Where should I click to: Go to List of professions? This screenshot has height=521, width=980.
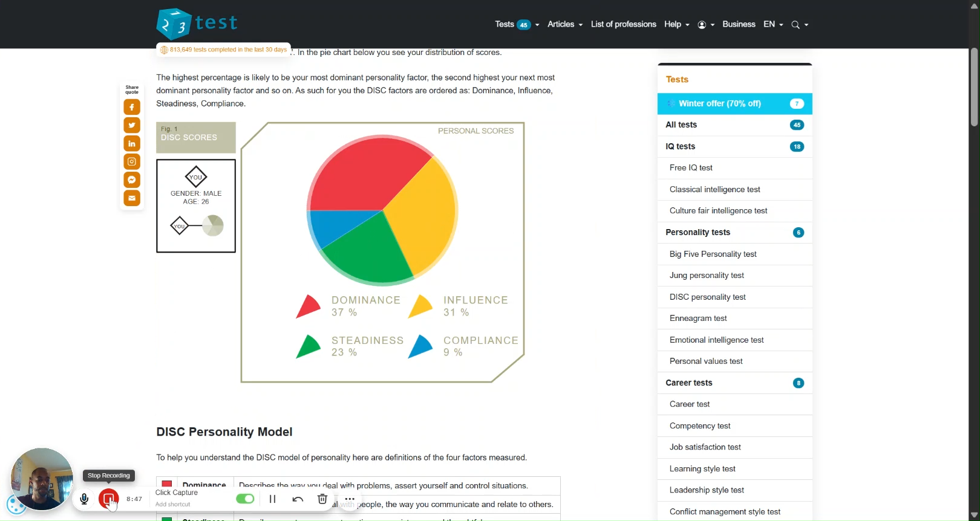[623, 24]
